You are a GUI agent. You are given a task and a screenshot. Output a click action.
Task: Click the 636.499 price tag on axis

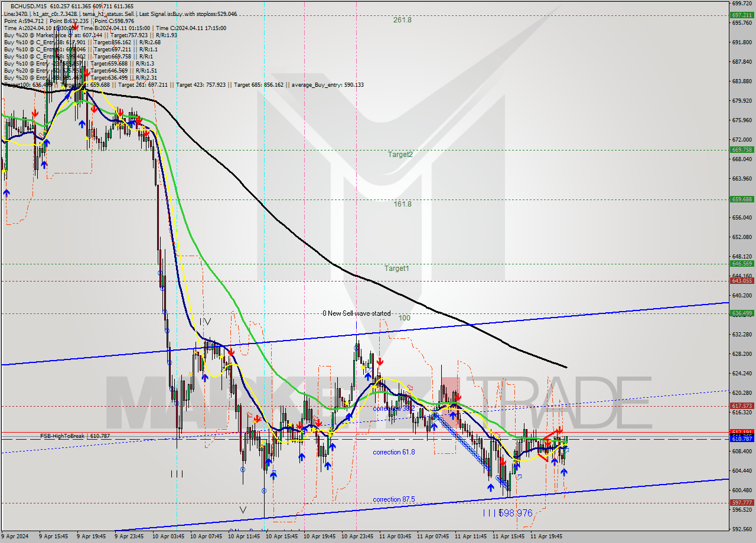tap(741, 313)
